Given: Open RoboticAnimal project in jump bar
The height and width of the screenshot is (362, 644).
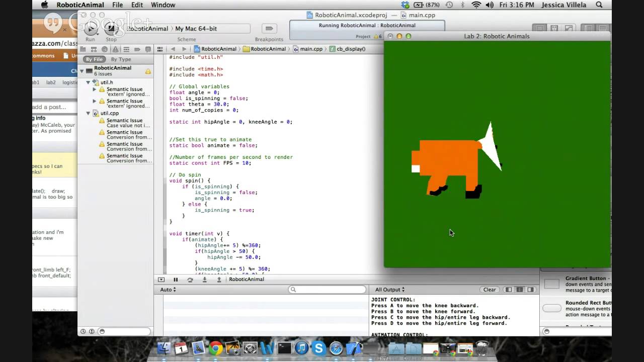Looking at the screenshot, I should coord(215,49).
